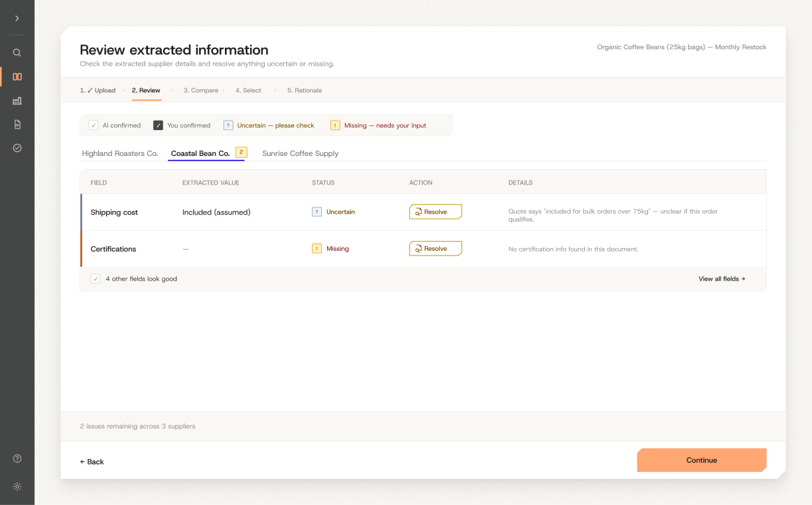The width and height of the screenshot is (812, 505).
Task: Click the Missing legend exclamation icon
Action: pyautogui.click(x=335, y=125)
